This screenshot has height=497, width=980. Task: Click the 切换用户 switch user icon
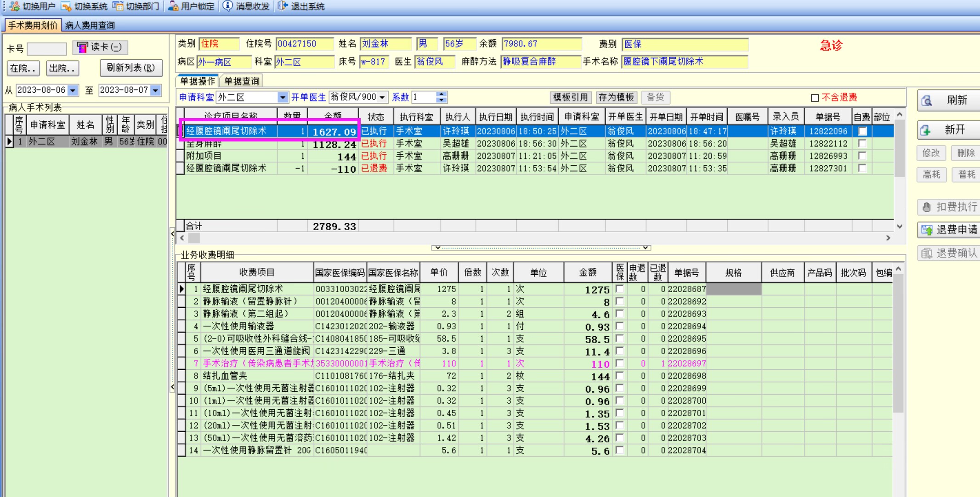click(15, 6)
